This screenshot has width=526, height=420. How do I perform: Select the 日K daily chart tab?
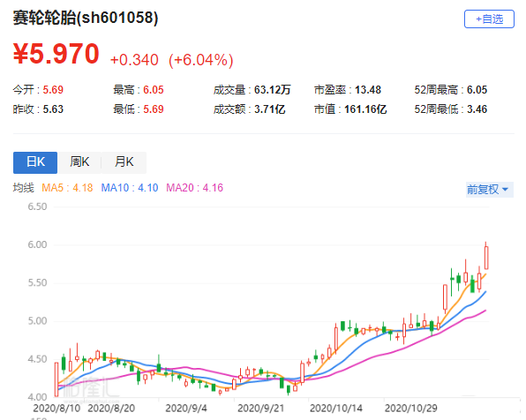point(35,162)
